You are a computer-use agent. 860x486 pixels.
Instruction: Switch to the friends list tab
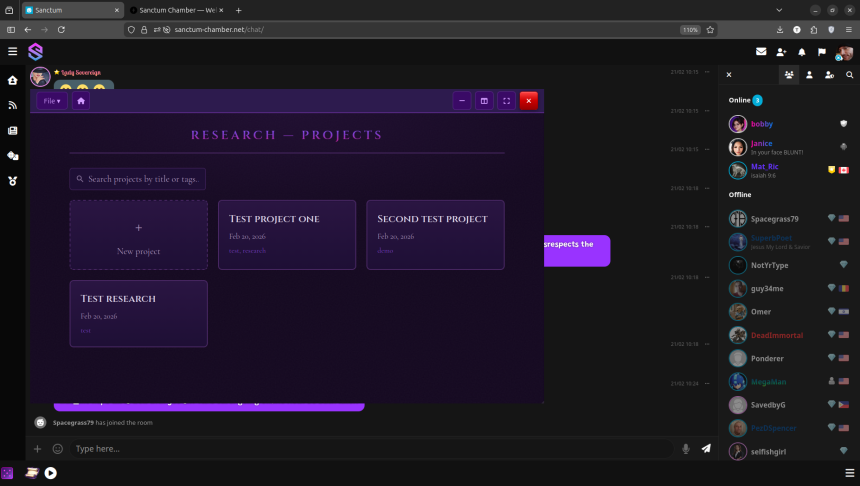[809, 75]
